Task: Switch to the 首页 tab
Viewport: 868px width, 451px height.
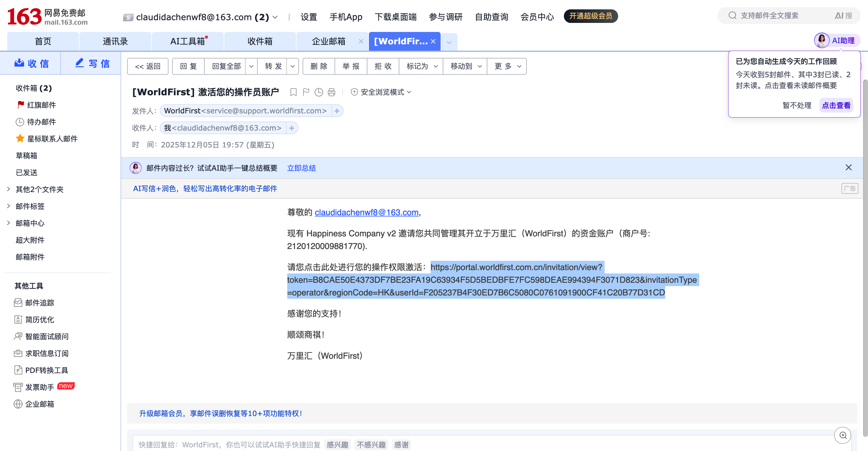Action: pyautogui.click(x=43, y=42)
